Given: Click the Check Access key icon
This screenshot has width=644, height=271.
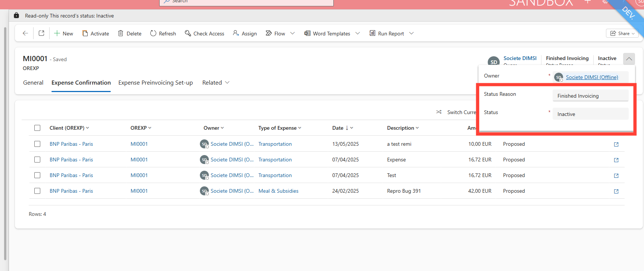Looking at the screenshot, I should tap(188, 33).
